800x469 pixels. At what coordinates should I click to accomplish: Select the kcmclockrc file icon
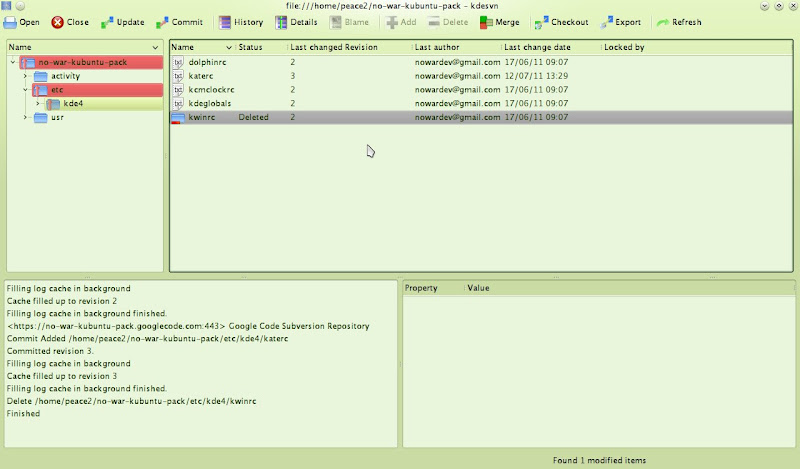[x=178, y=90]
